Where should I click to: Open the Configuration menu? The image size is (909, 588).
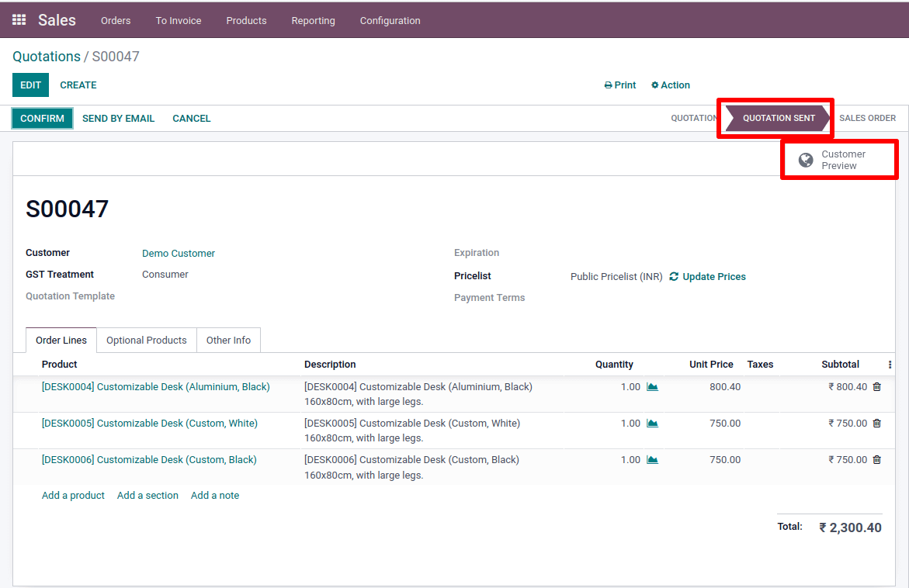(x=390, y=20)
